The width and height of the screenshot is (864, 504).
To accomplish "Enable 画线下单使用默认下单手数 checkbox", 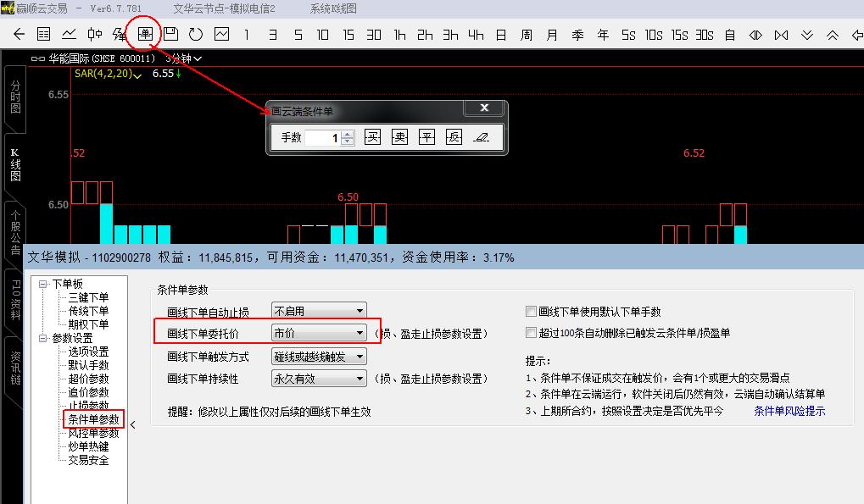I will [x=532, y=312].
